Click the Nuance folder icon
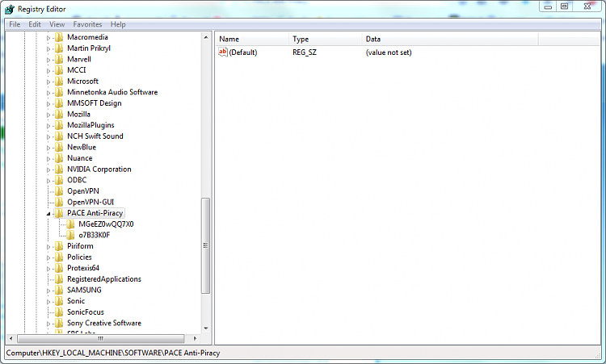This screenshot has width=606, height=364. (59, 158)
